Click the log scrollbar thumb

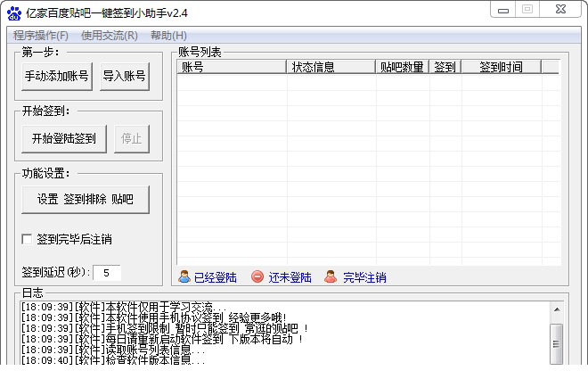tap(557, 343)
